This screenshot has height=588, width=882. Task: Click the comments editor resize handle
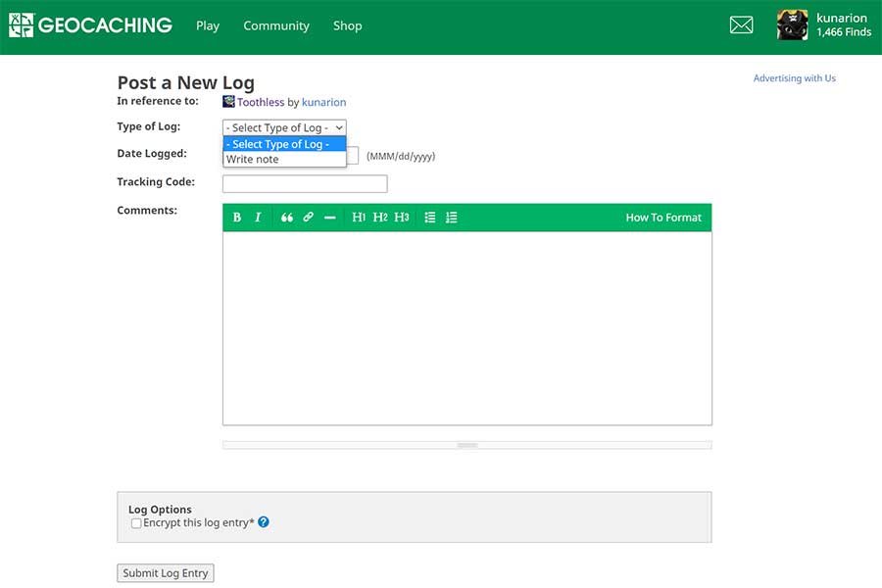466,445
